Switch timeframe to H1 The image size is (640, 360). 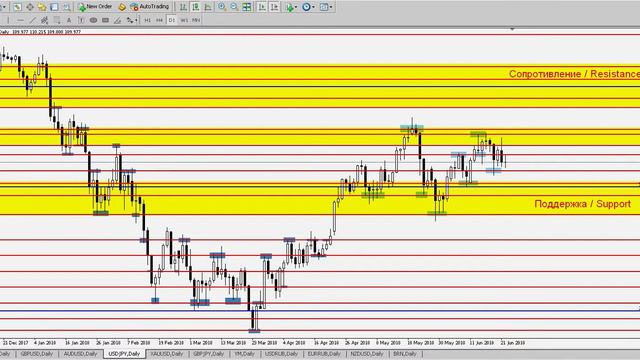[x=147, y=20]
